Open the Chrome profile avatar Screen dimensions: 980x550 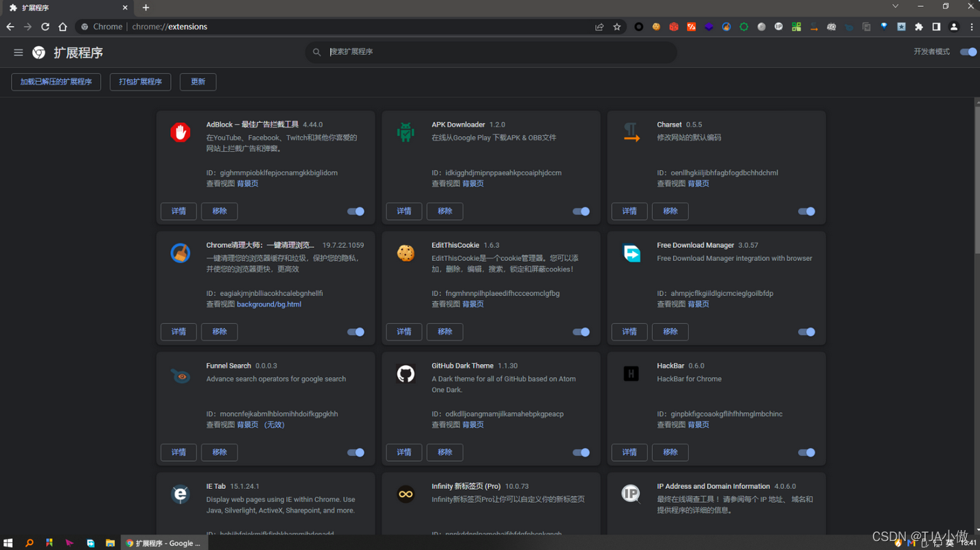click(x=954, y=27)
